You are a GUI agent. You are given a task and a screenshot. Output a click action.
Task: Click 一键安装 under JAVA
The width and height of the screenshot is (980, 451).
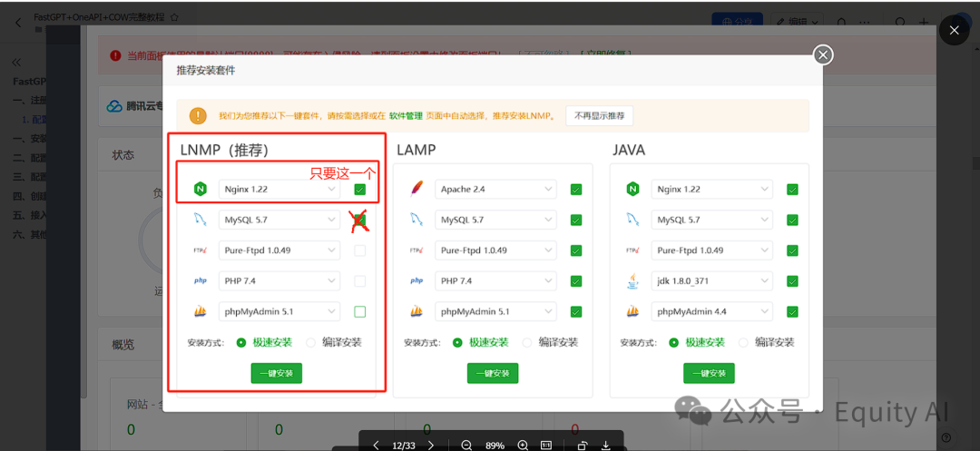coord(709,373)
